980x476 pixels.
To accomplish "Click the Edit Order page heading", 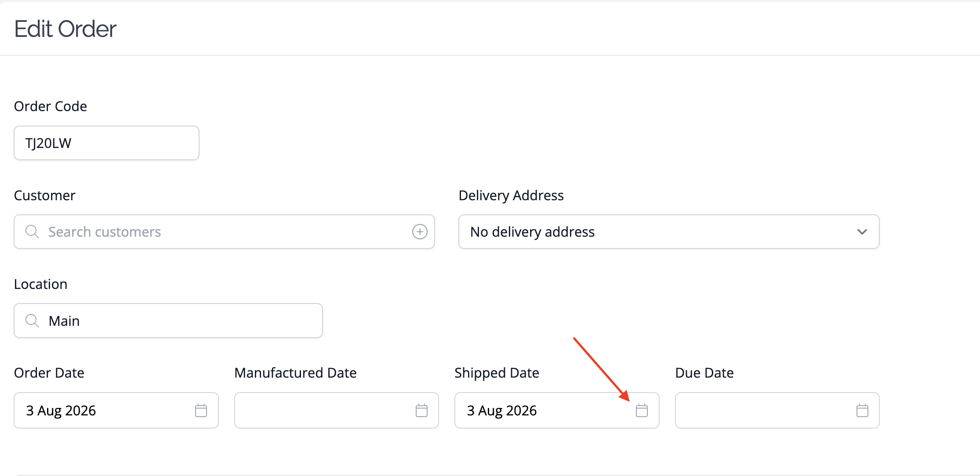I will pyautogui.click(x=65, y=29).
